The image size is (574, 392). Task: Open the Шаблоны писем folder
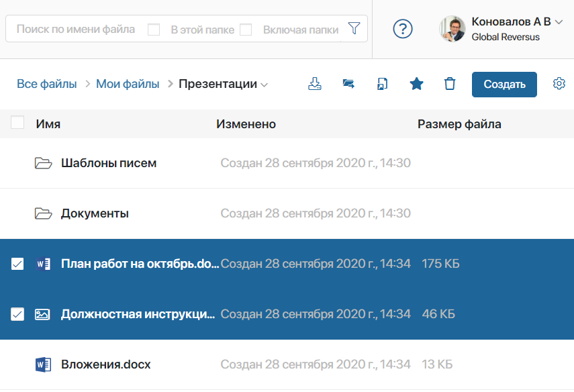109,163
